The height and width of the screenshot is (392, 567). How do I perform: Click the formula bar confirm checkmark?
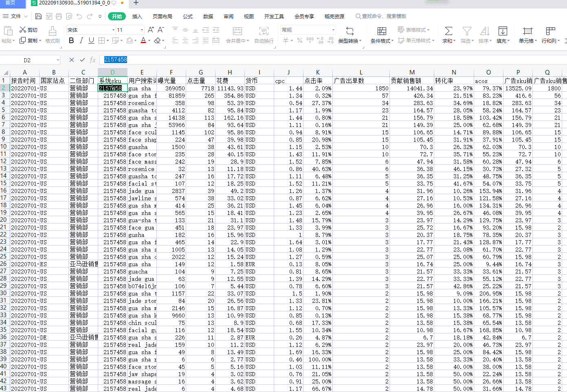click(82, 60)
